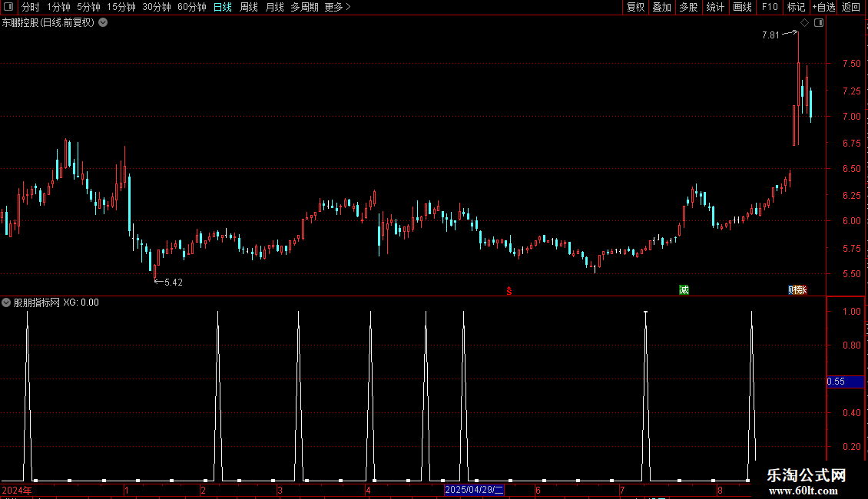The height and width of the screenshot is (499, 868).
Task: Expand the 股朋指标网 indicator dropdown
Action: [6, 302]
